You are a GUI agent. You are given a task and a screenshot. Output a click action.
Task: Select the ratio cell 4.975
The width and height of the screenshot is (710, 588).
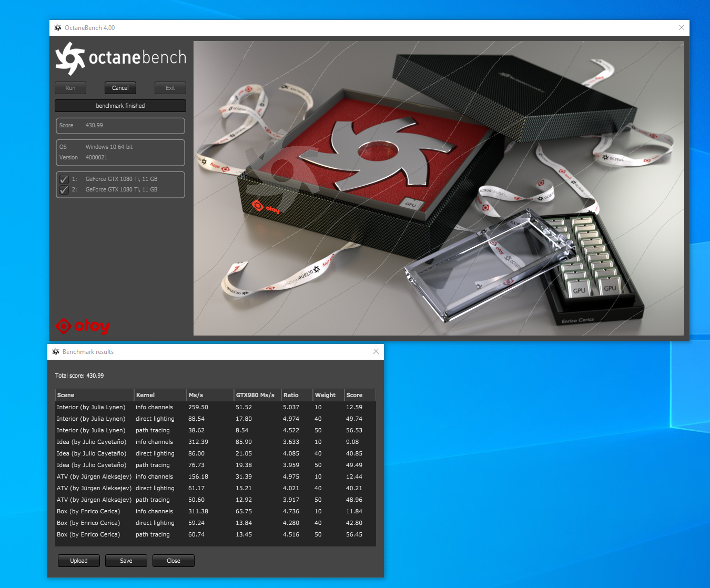(x=291, y=477)
